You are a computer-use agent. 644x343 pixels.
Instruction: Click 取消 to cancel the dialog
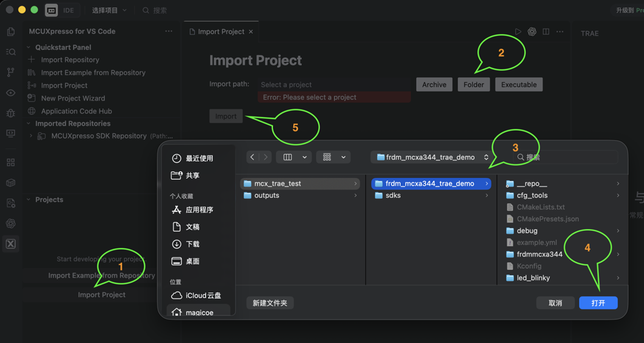[x=555, y=303]
